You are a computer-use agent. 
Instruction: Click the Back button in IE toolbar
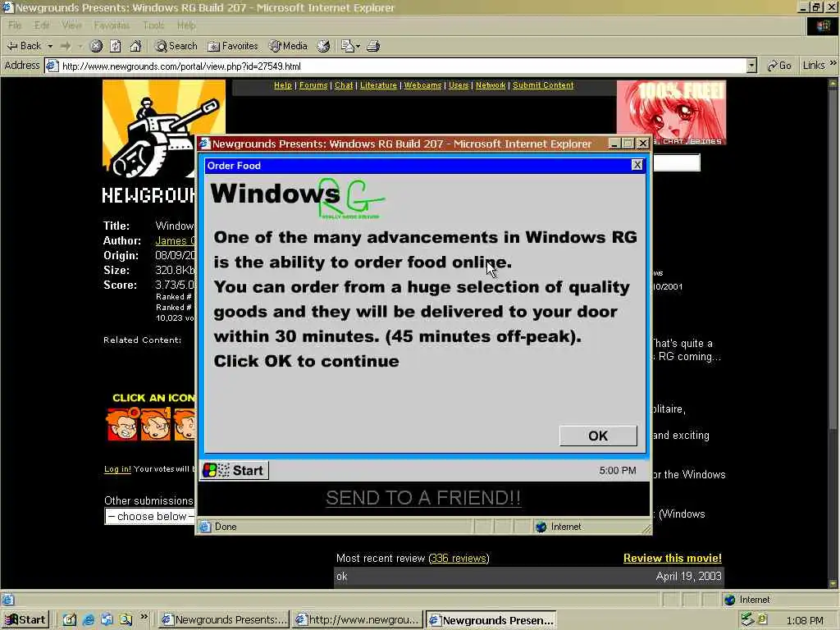(24, 46)
